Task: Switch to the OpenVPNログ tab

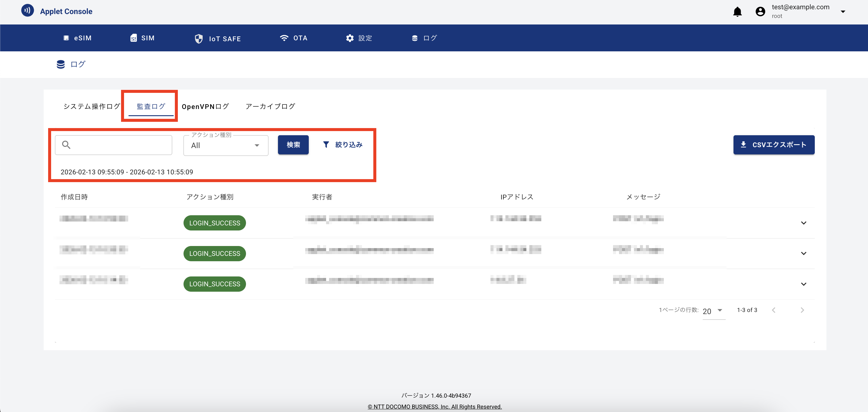Action: click(205, 106)
